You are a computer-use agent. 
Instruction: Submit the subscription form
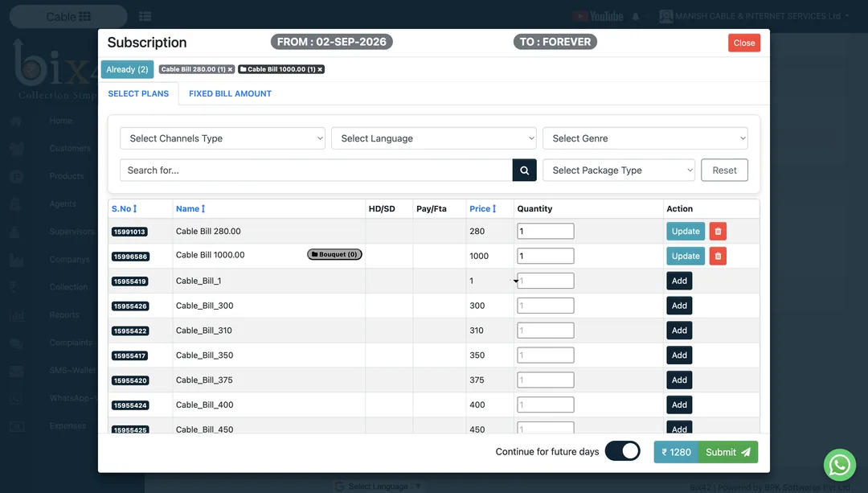click(x=727, y=452)
